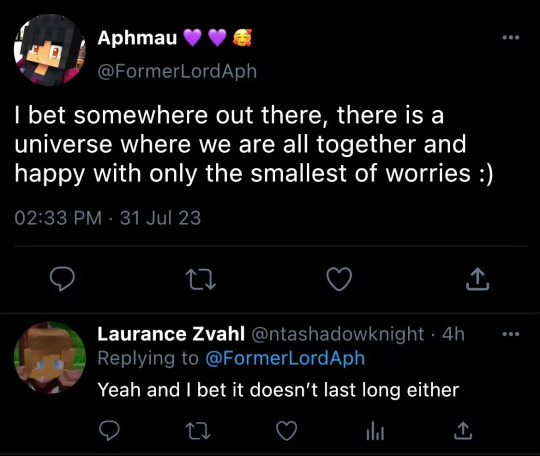Open the 4h timestamp on the reply
540x456 pixels.
click(454, 334)
